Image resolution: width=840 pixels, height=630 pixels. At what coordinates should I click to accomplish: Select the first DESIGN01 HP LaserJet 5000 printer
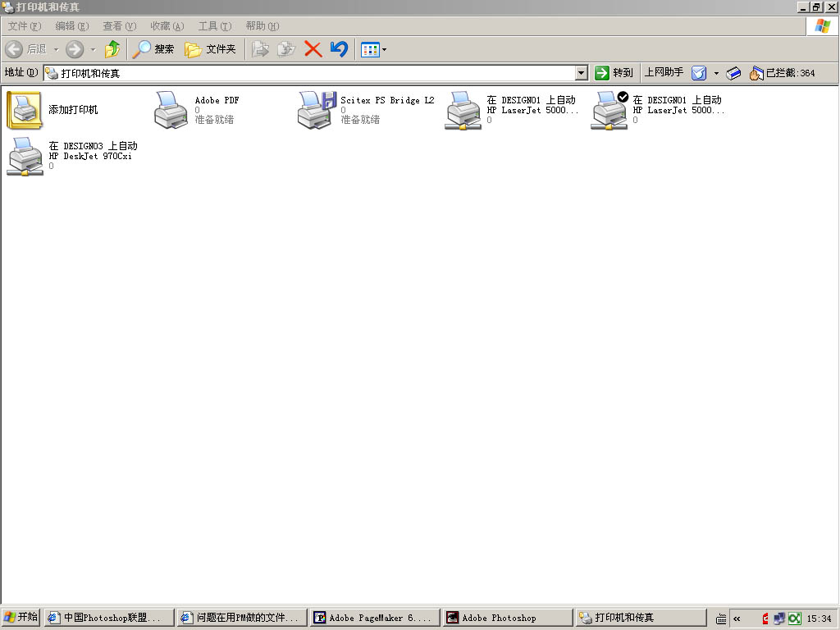(x=463, y=111)
